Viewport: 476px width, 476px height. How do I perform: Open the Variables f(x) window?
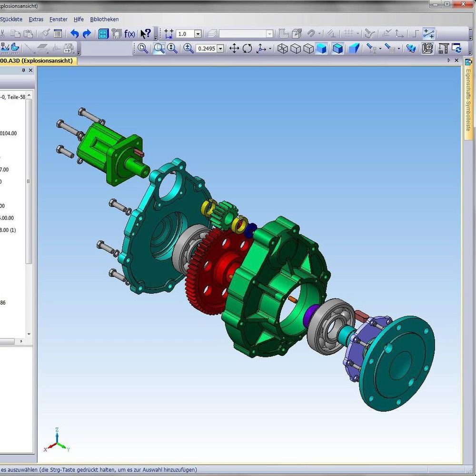[x=129, y=33]
